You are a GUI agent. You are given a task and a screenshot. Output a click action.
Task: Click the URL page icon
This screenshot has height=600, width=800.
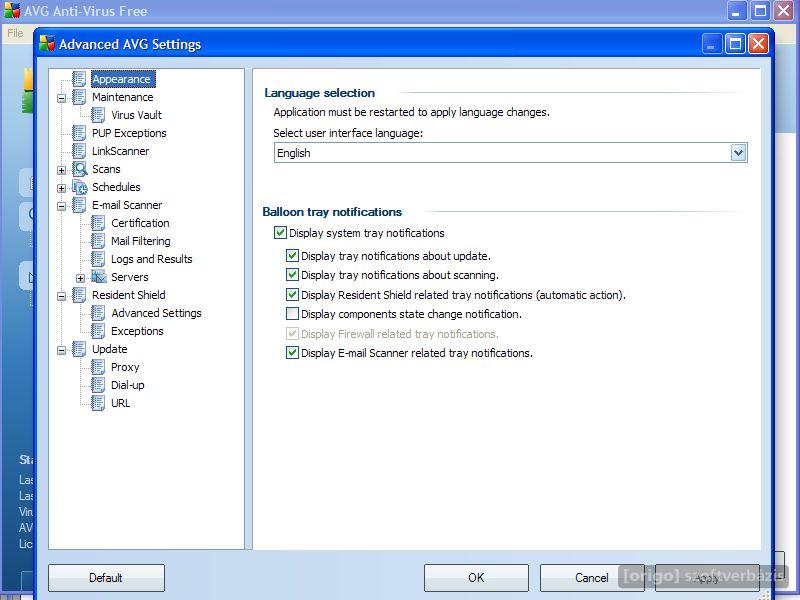click(98, 403)
